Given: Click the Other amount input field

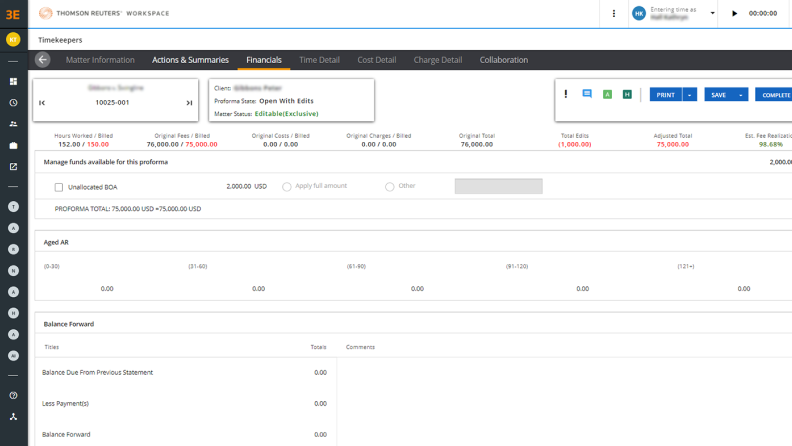Looking at the screenshot, I should tap(498, 186).
